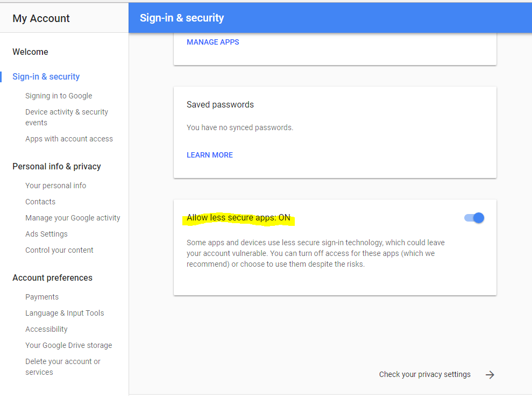
Task: Open Your Google Drive storage
Action: [68, 345]
